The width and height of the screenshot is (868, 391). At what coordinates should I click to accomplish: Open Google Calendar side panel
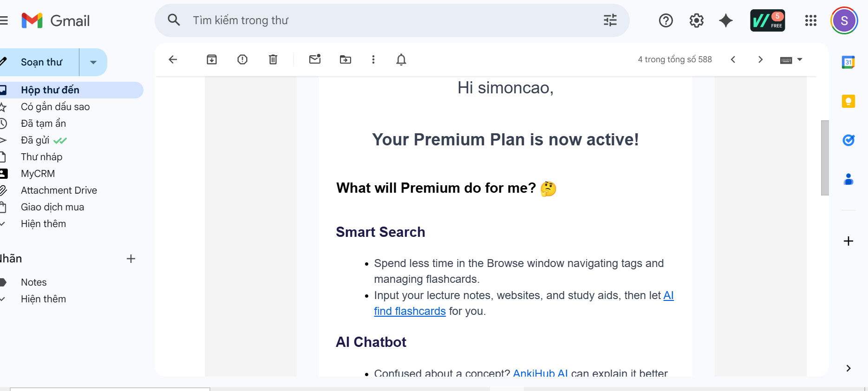(x=848, y=62)
